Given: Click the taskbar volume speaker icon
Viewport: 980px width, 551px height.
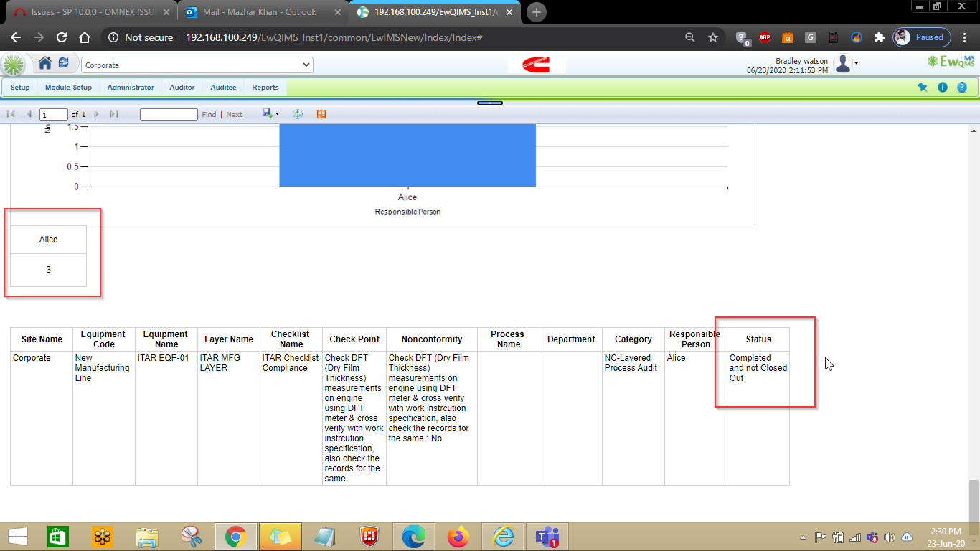Looking at the screenshot, I should pyautogui.click(x=890, y=537).
